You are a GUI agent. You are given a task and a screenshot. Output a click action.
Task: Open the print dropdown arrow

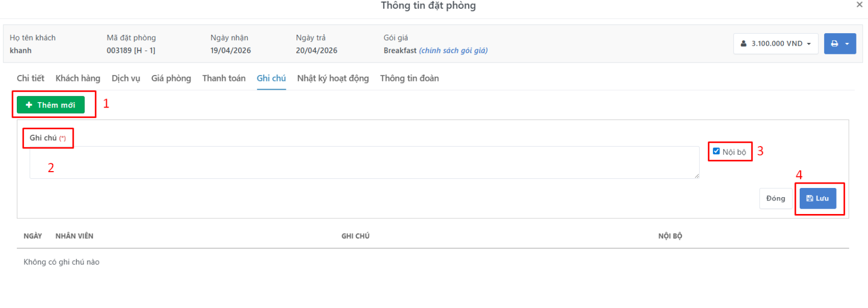[x=847, y=44]
